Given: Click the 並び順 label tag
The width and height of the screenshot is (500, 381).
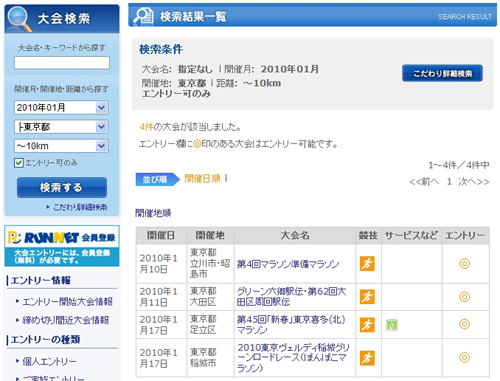Looking at the screenshot, I should pos(157,179).
